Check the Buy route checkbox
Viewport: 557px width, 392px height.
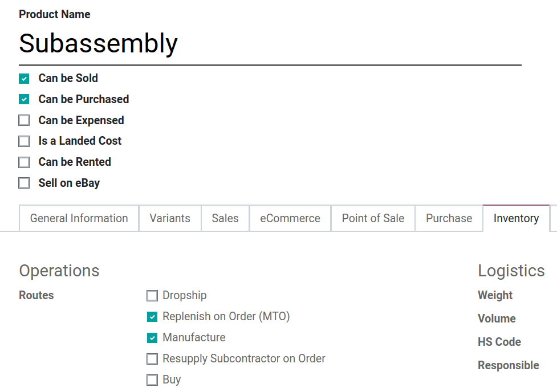pos(152,380)
